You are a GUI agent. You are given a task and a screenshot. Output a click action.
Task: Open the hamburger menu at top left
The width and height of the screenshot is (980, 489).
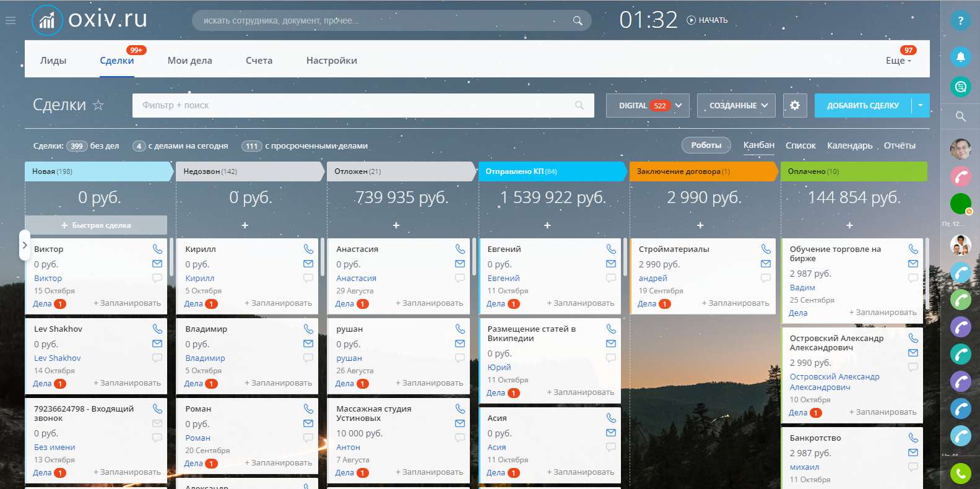click(x=10, y=20)
